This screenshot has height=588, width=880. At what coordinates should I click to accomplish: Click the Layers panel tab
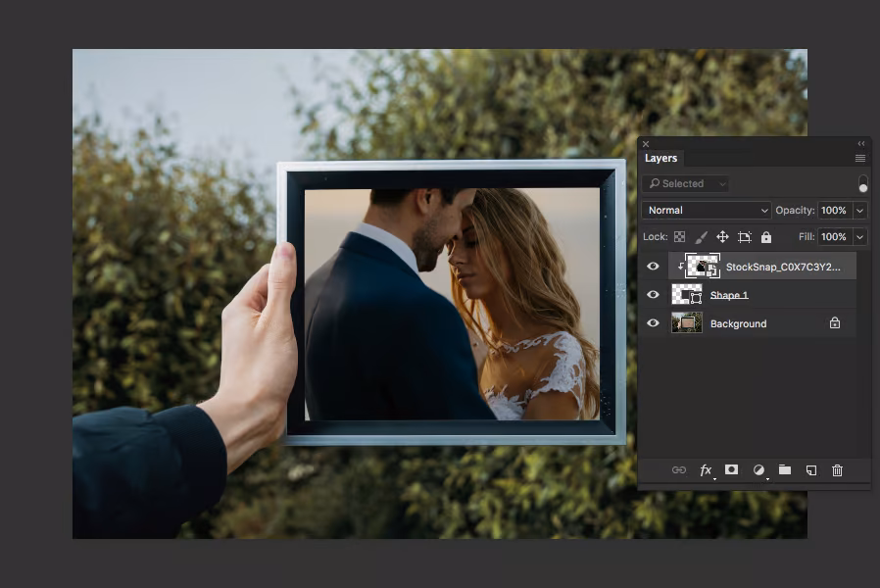tap(660, 158)
